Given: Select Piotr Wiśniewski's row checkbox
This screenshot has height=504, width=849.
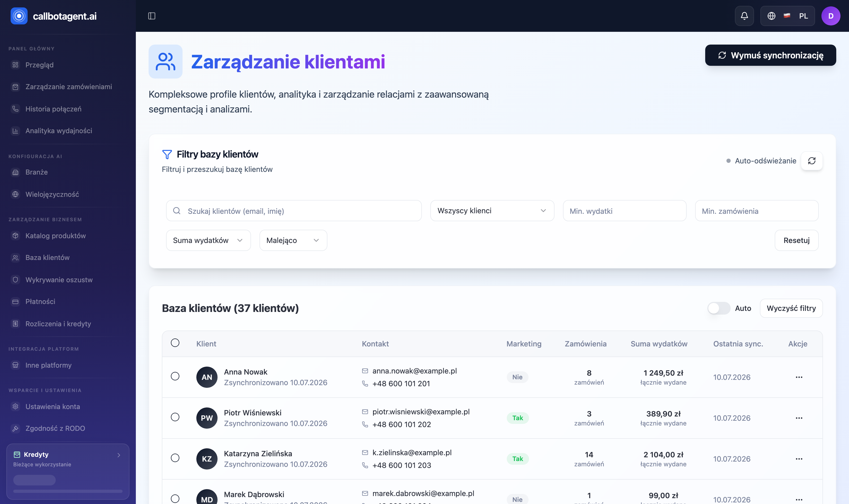Looking at the screenshot, I should (175, 417).
